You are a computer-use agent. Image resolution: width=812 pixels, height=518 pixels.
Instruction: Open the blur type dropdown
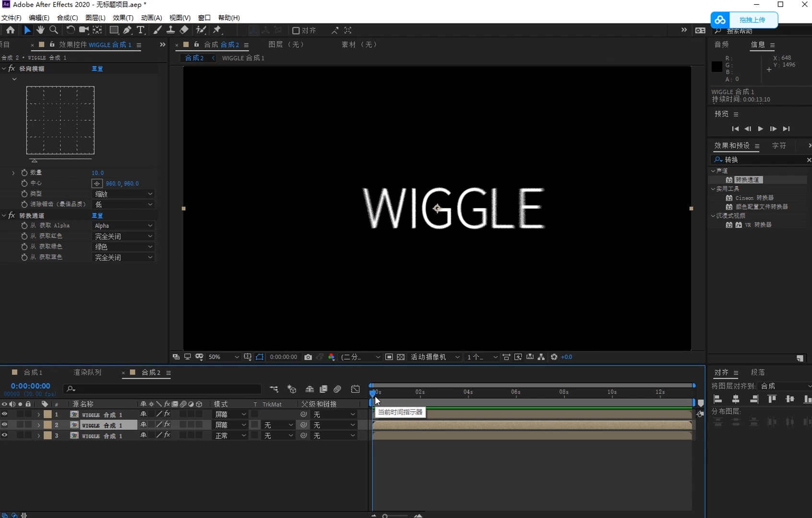123,194
